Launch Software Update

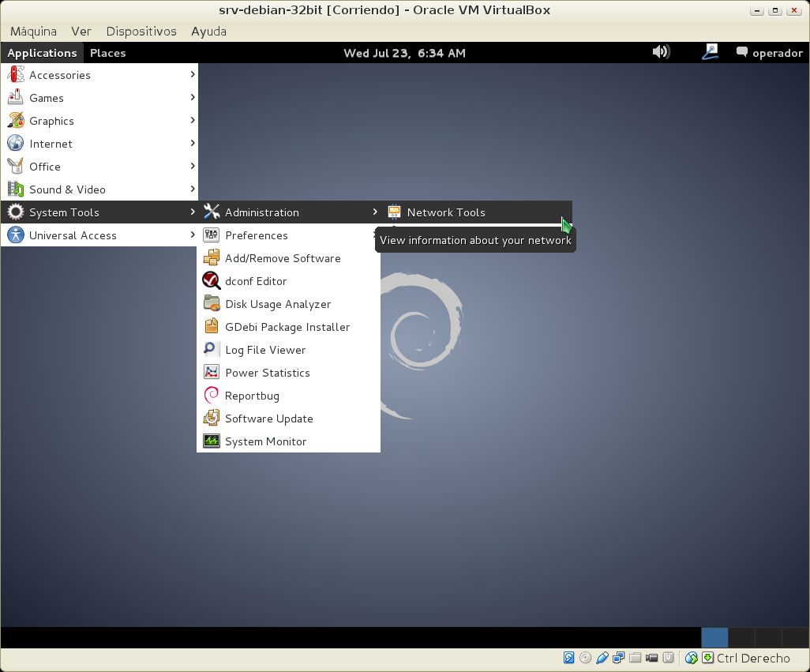[268, 419]
